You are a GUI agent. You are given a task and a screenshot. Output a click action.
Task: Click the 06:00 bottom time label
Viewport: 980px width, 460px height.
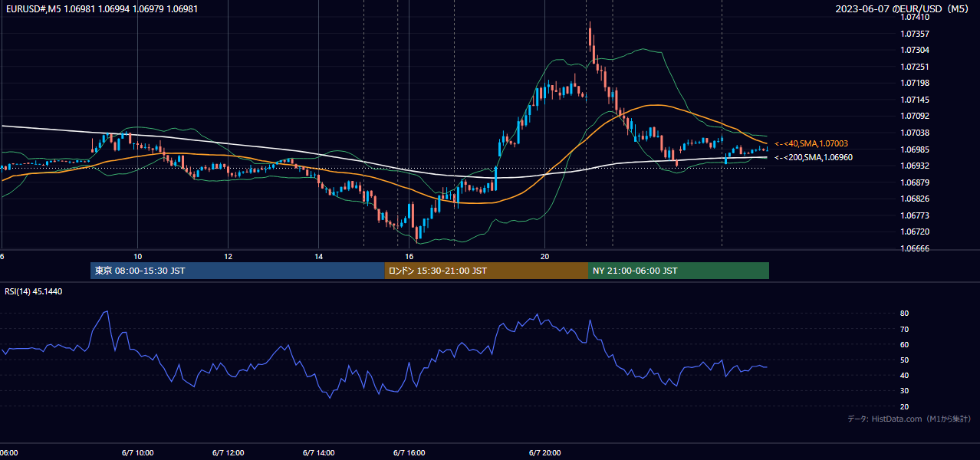click(x=8, y=453)
